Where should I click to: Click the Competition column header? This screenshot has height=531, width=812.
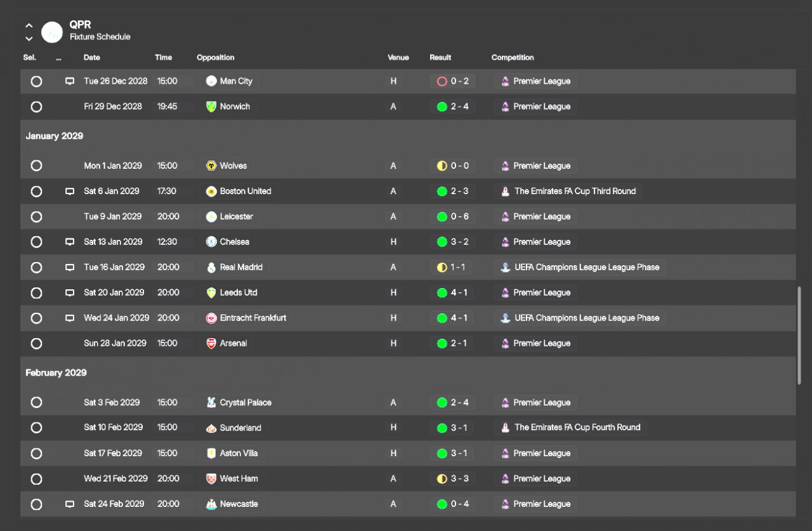click(x=513, y=58)
